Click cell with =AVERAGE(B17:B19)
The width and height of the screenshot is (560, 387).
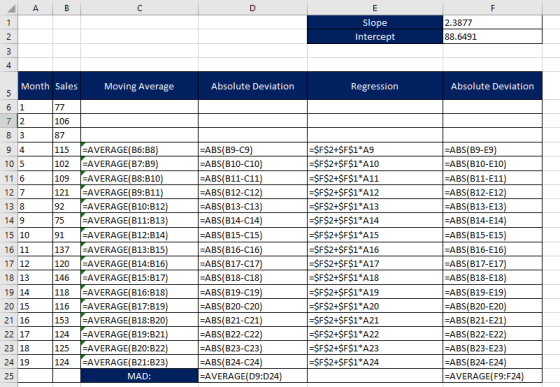(140, 306)
